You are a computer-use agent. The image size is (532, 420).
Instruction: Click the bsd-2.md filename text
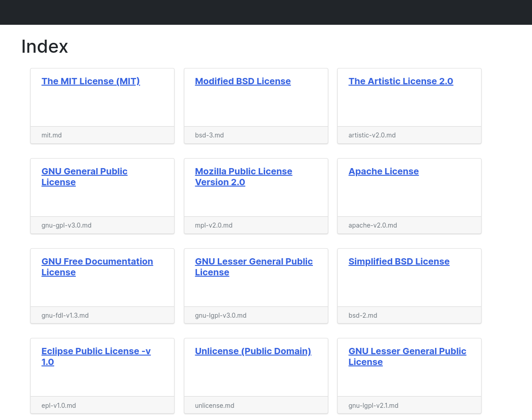[362, 315]
